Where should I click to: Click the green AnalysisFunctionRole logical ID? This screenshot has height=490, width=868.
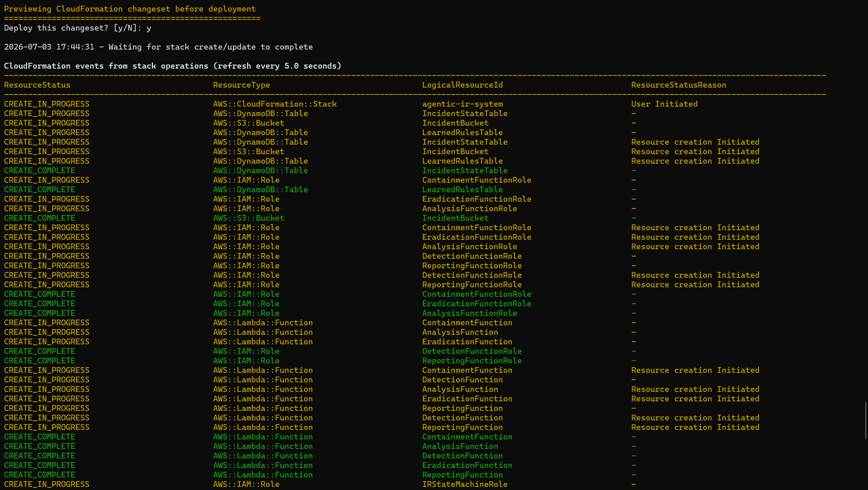[470, 313]
